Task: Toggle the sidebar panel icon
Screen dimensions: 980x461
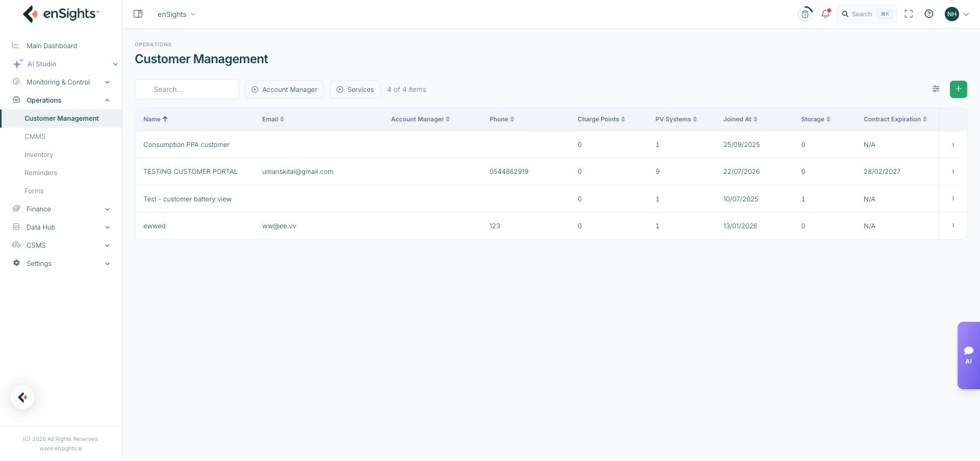Action: click(x=138, y=14)
